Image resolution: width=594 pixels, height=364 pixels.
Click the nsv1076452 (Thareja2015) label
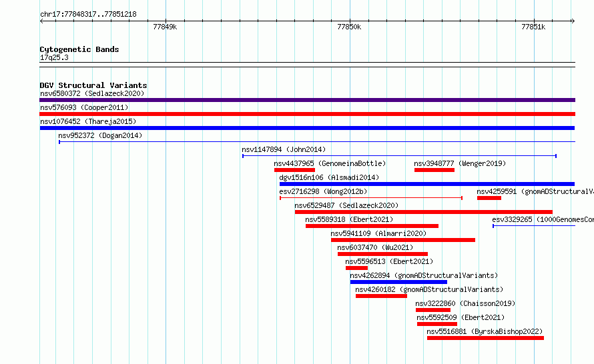click(88, 121)
